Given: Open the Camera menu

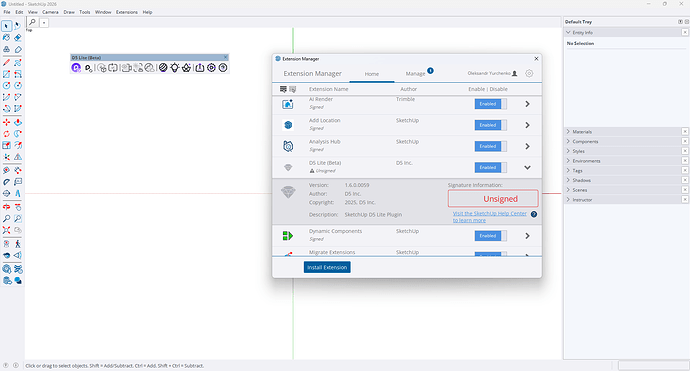Looking at the screenshot, I should click(x=50, y=12).
